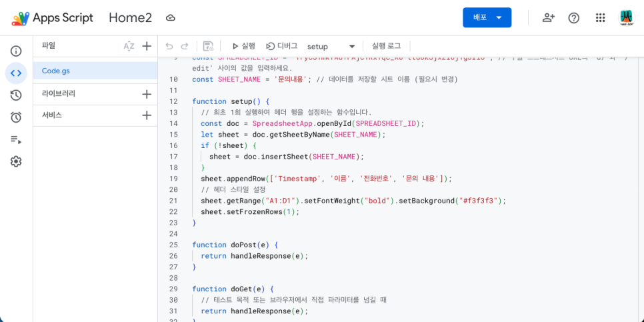The image size is (644, 322).
Task: Click the 파일 panel header
Action: click(49, 45)
